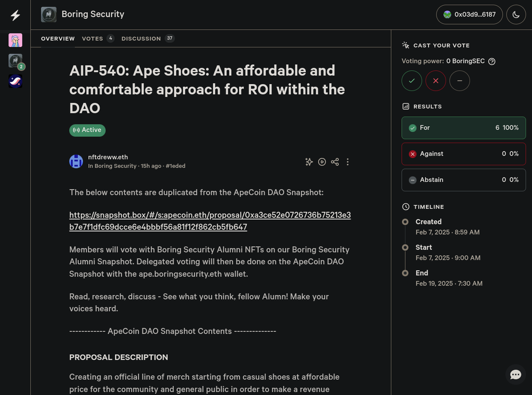Viewport: 532px width, 395px height.
Task: Open the pink-haired avatar space in sidebar
Action: 15,40
